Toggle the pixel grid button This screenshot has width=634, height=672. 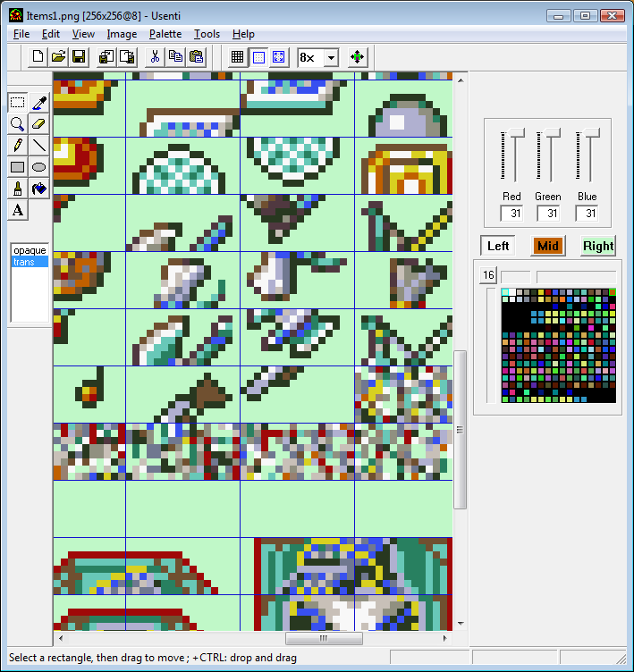click(237, 57)
